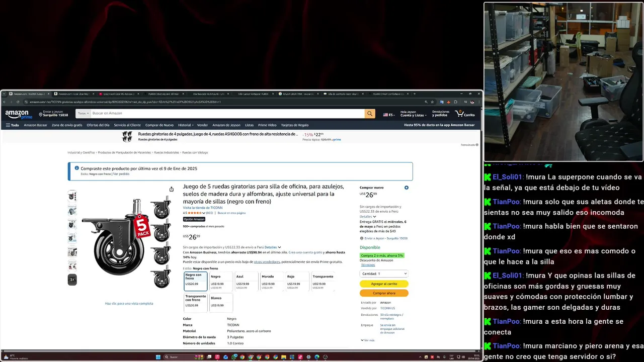This screenshot has height=362, width=644.
Task: Expand Detalles next to the shipping cost line
Action: (273, 247)
